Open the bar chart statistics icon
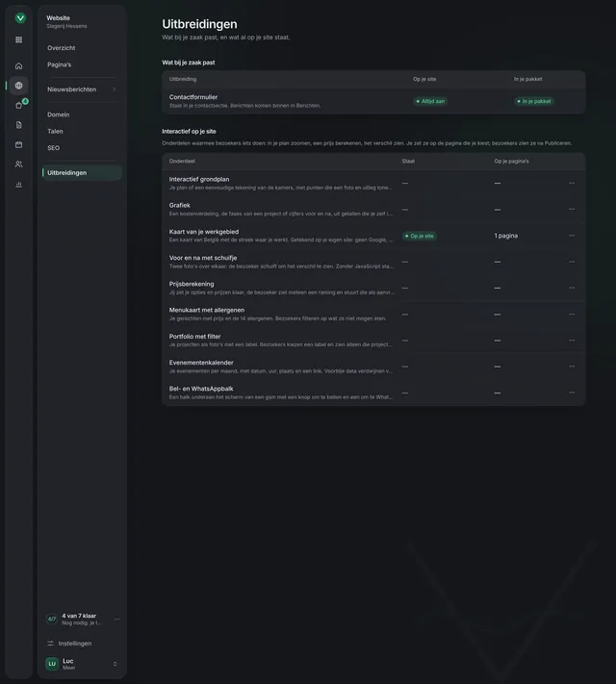The image size is (616, 684). 19,185
